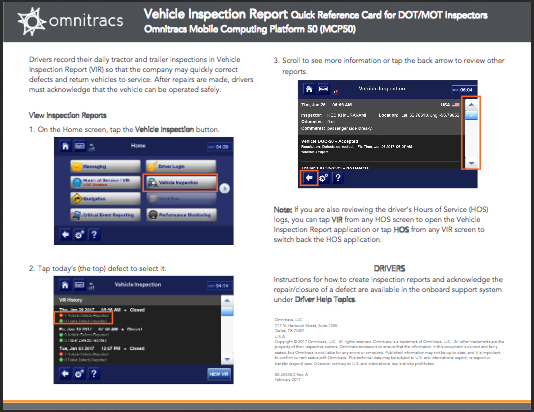Tap the home icon on the Home screen screenshot
Image resolution: width=534 pixels, height=412 pixels.
[65, 146]
